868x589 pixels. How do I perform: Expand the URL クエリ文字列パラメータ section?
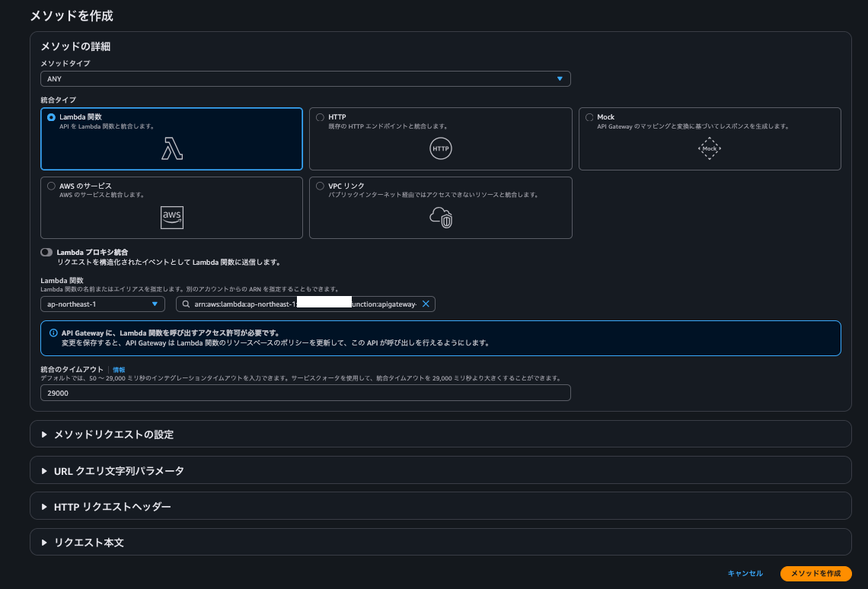pos(441,470)
